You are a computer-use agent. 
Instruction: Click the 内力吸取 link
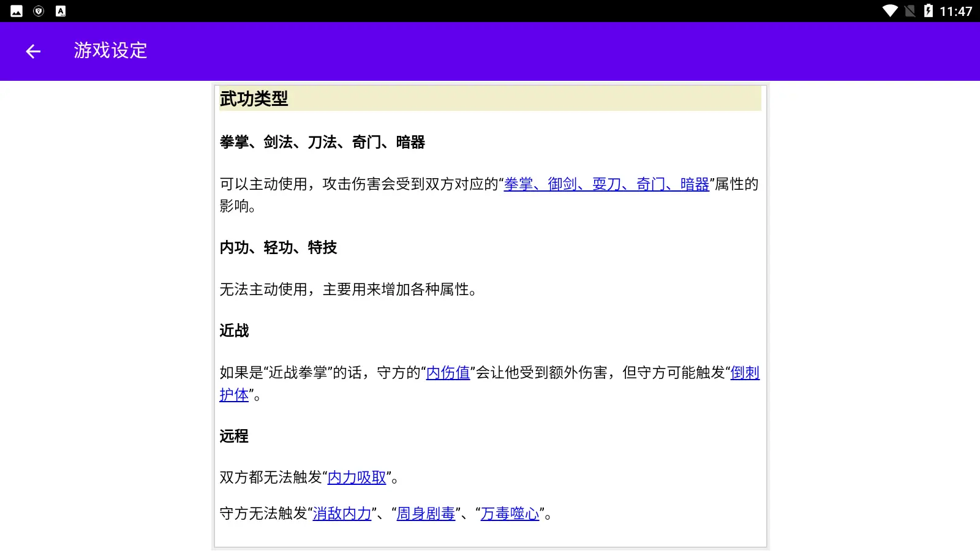[357, 478]
